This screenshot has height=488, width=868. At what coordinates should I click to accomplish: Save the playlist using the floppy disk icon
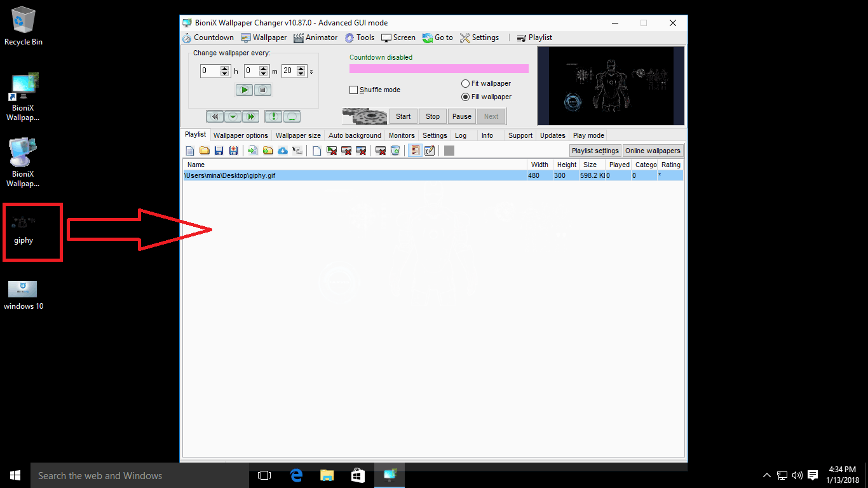219,150
